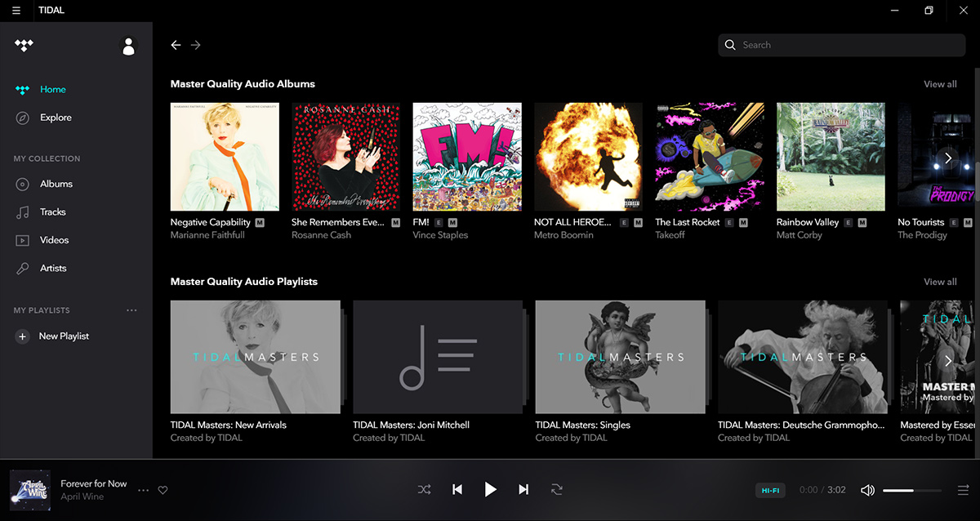Image resolution: width=980 pixels, height=521 pixels.
Task: Click Vince Staples artist link
Action: coord(441,235)
